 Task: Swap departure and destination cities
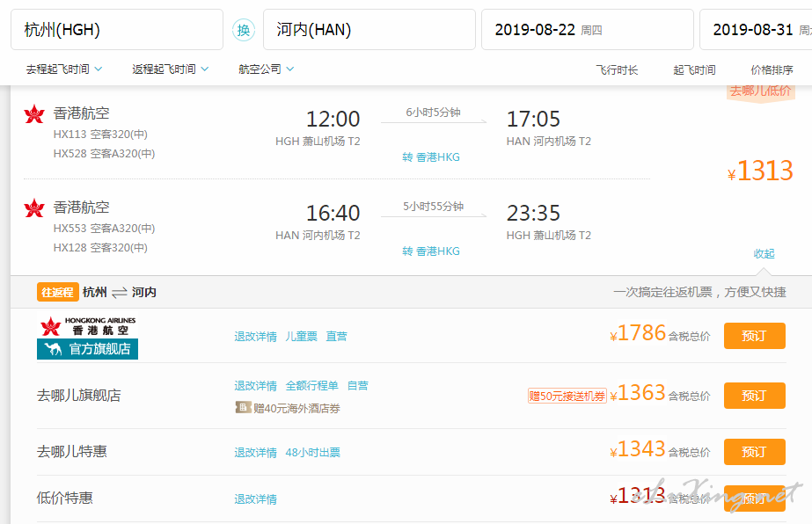point(244,30)
